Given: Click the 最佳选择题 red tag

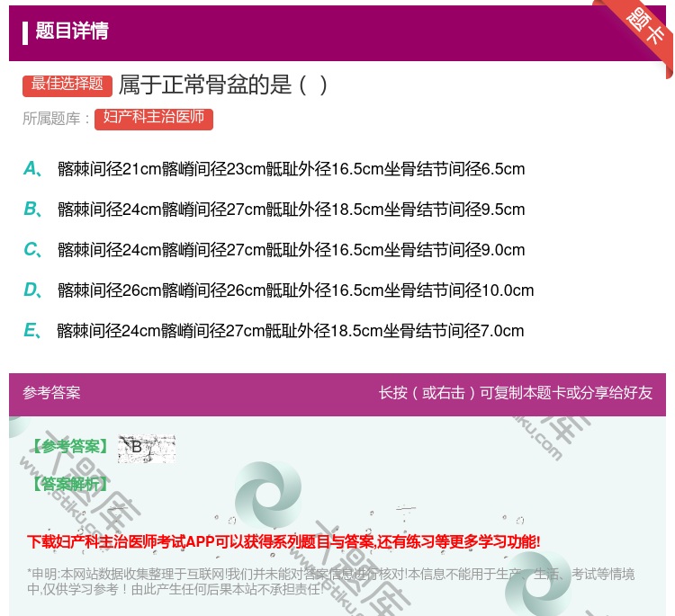Looking at the screenshot, I should point(67,85).
